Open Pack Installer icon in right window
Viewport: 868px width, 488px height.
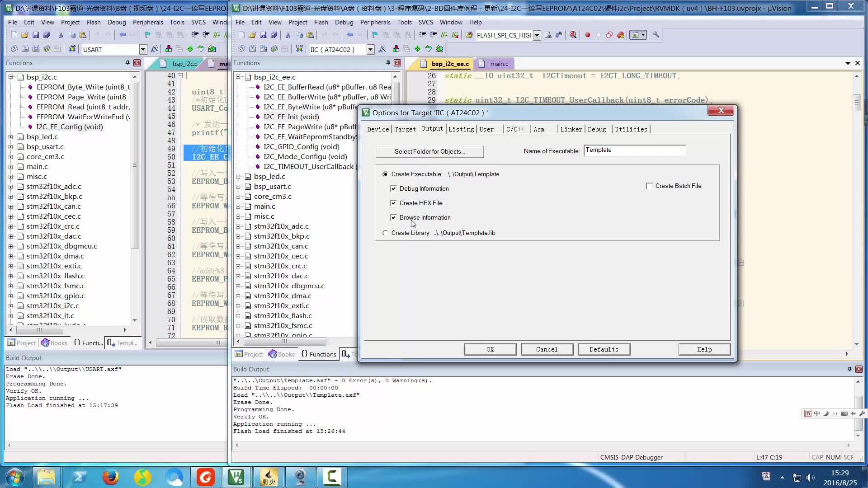point(439,49)
